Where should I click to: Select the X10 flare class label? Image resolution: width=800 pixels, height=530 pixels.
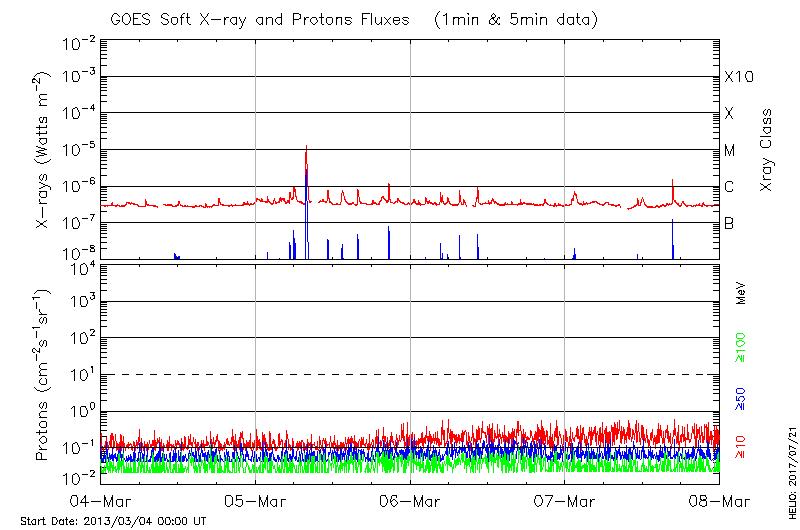click(x=738, y=77)
